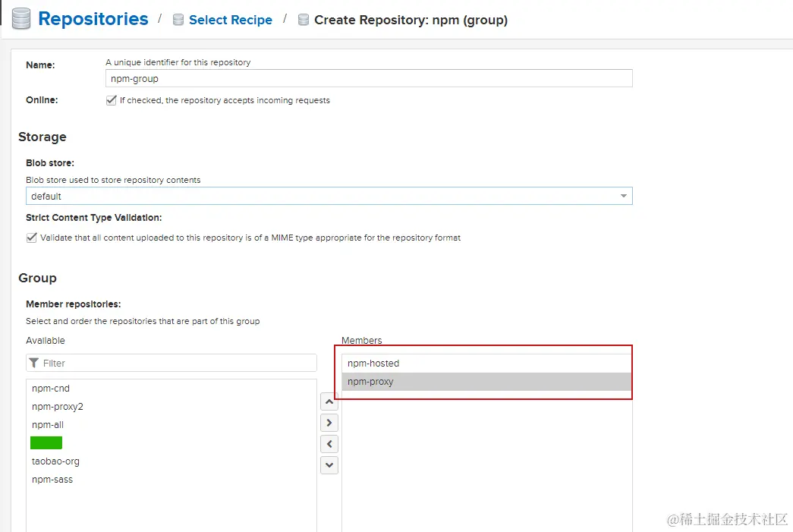Screen dimensions: 793x532
Task: Toggle the Online checkbox
Action: 112,100
